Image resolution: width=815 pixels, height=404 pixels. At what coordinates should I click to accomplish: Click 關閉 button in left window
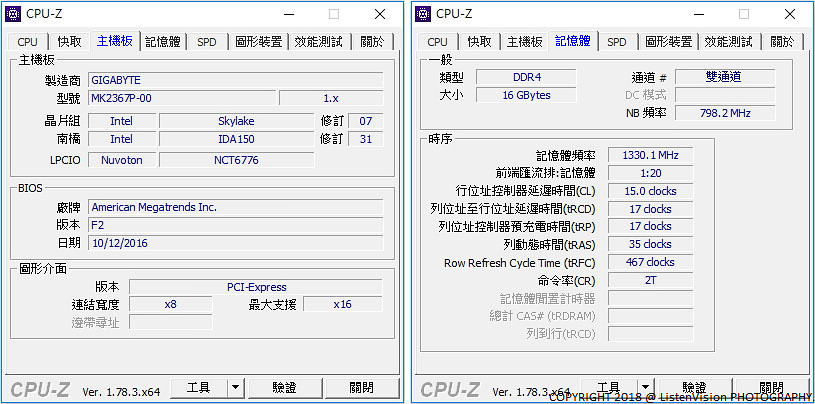tap(362, 388)
